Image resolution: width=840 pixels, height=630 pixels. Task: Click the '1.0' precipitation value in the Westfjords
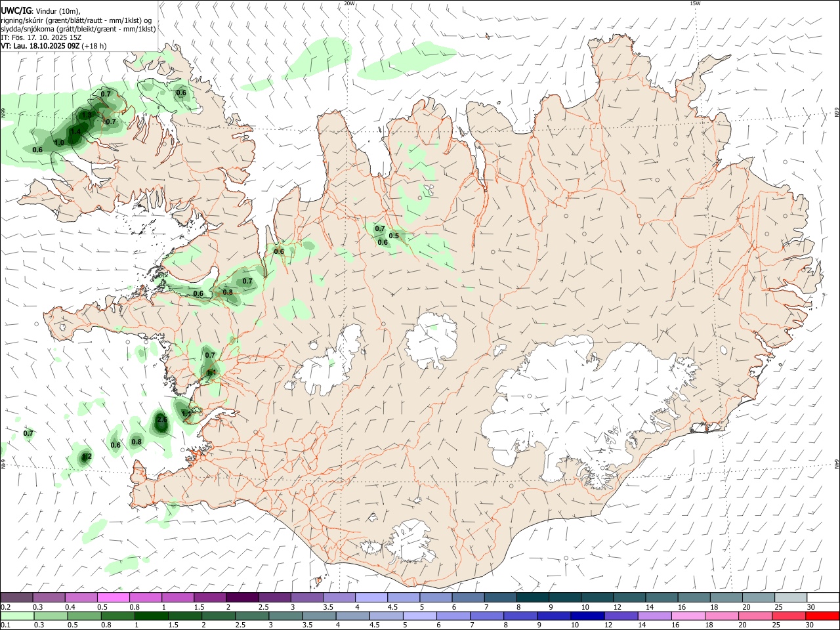[59, 142]
